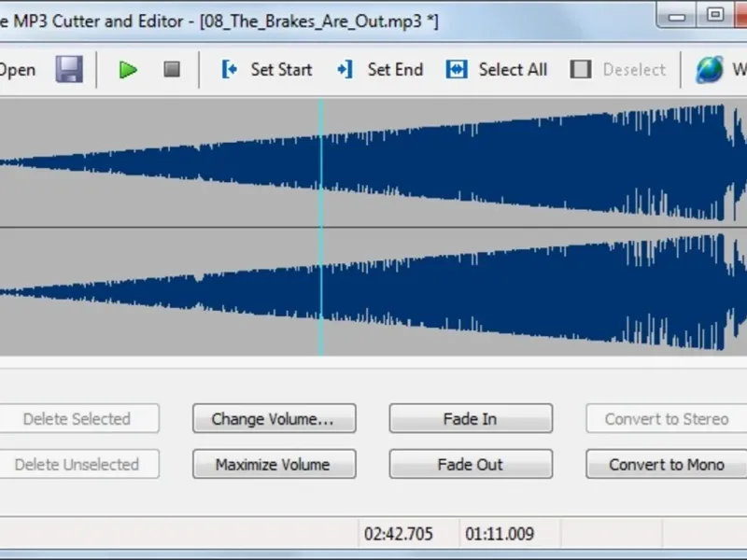Click the 02:42.705 time readout

(399, 534)
